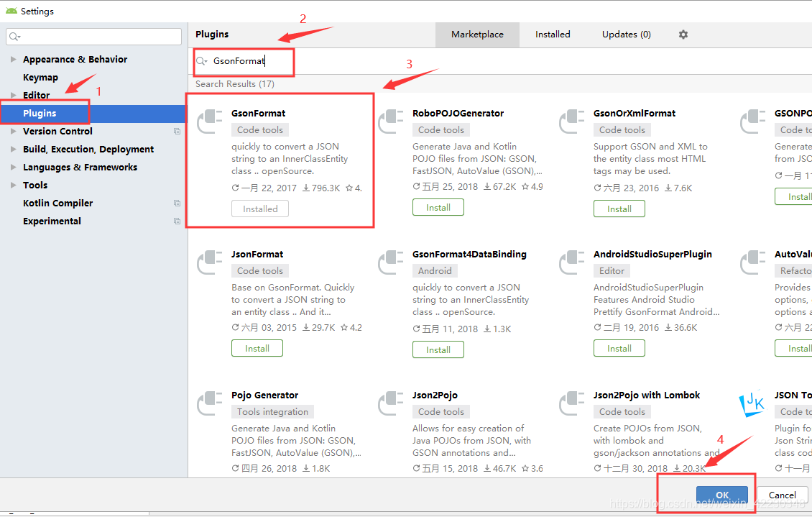Image resolution: width=812 pixels, height=517 pixels.
Task: Open the GsonFormat plugin title
Action: pyautogui.click(x=259, y=114)
